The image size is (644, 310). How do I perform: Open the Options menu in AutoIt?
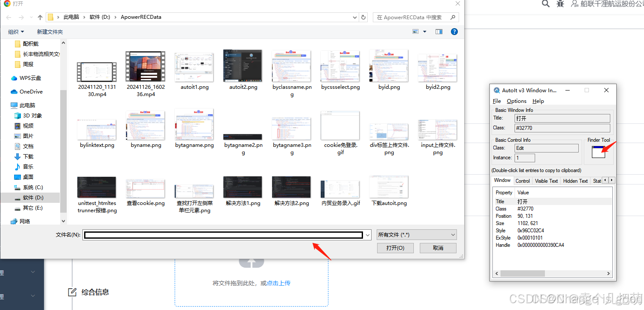[x=516, y=101]
